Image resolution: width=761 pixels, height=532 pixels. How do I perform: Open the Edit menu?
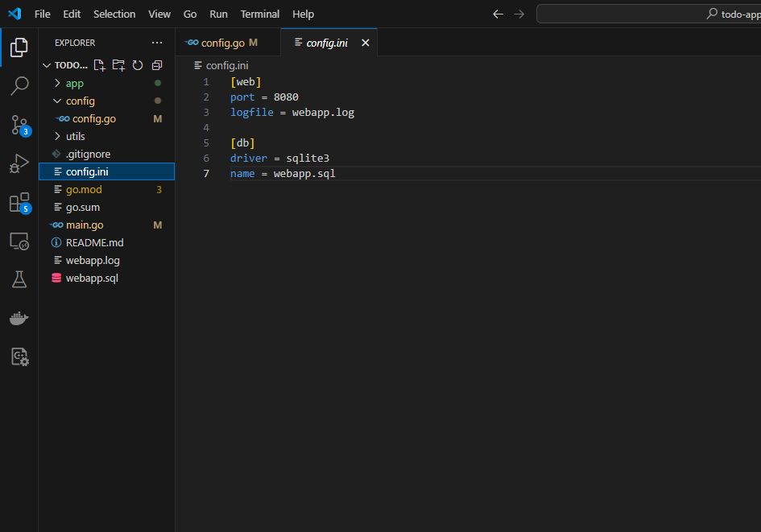click(72, 14)
